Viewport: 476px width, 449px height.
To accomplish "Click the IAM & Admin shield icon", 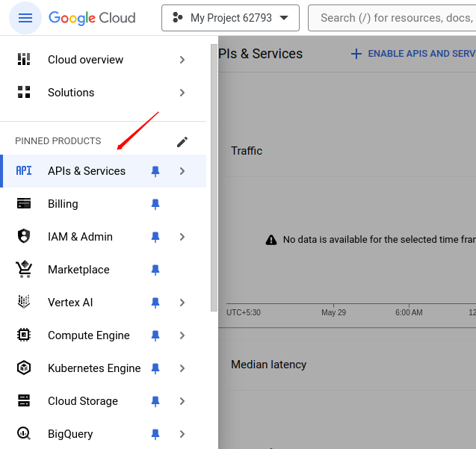I will pos(24,236).
